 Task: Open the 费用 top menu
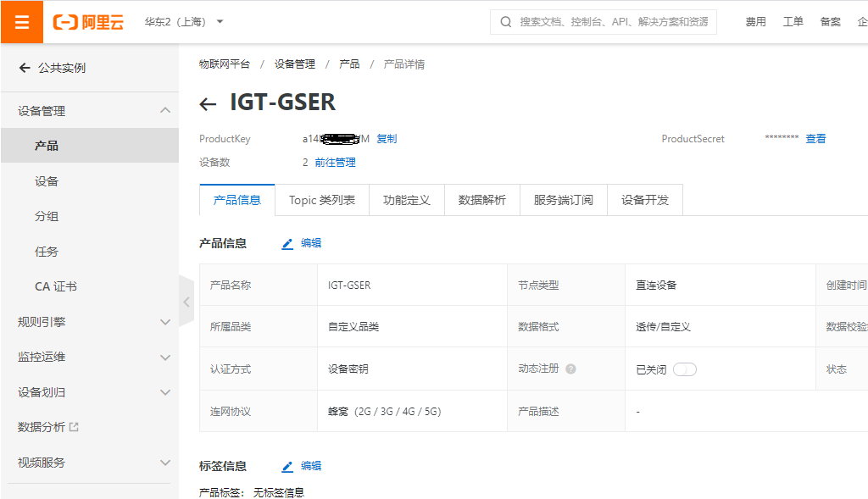[x=755, y=21]
